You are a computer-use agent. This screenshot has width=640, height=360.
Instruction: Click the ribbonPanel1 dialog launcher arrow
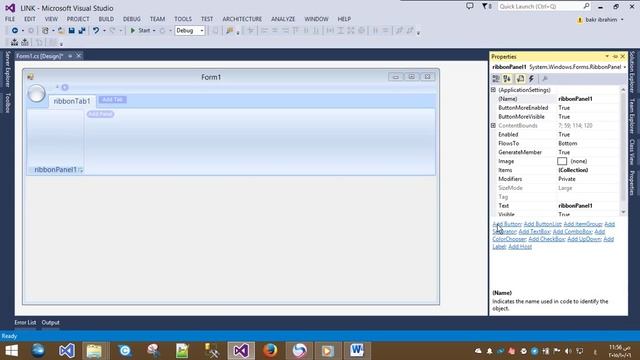(x=80, y=170)
